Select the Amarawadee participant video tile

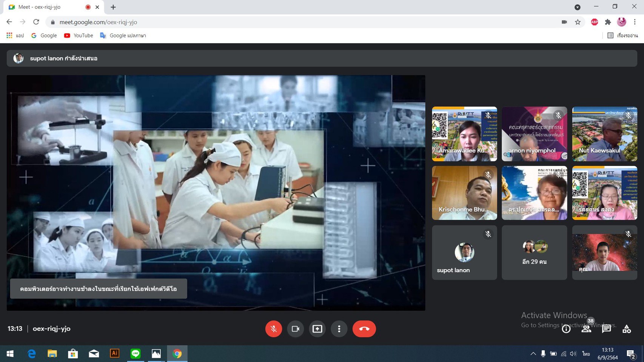tap(464, 134)
